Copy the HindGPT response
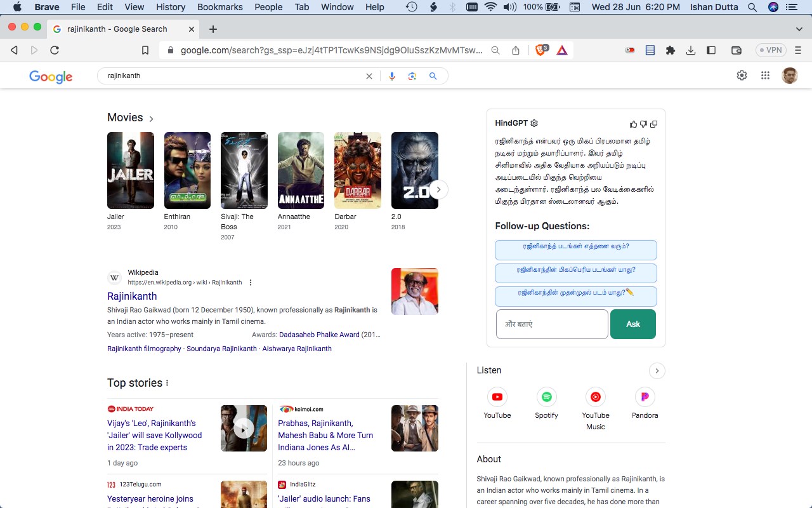 click(x=653, y=124)
